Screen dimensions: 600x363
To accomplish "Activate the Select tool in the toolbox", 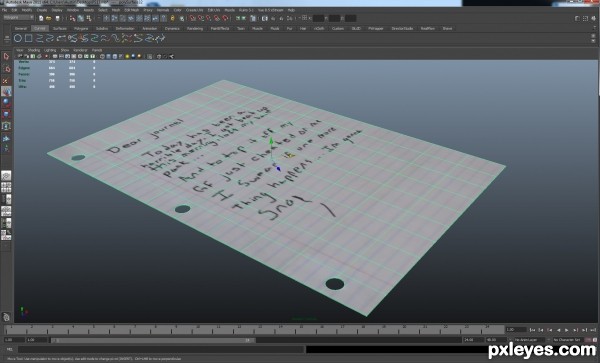I will click(6, 57).
